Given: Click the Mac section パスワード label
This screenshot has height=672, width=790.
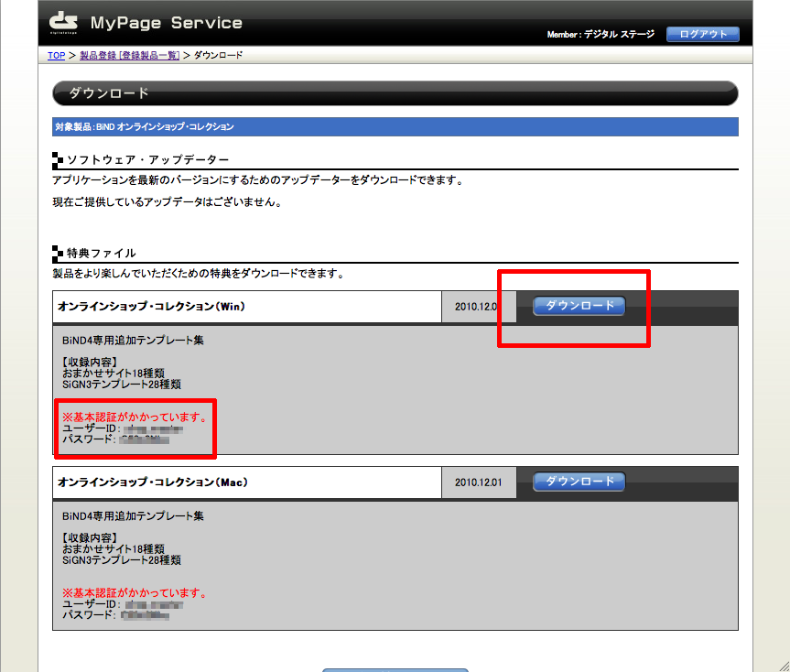Looking at the screenshot, I should 89,615.
